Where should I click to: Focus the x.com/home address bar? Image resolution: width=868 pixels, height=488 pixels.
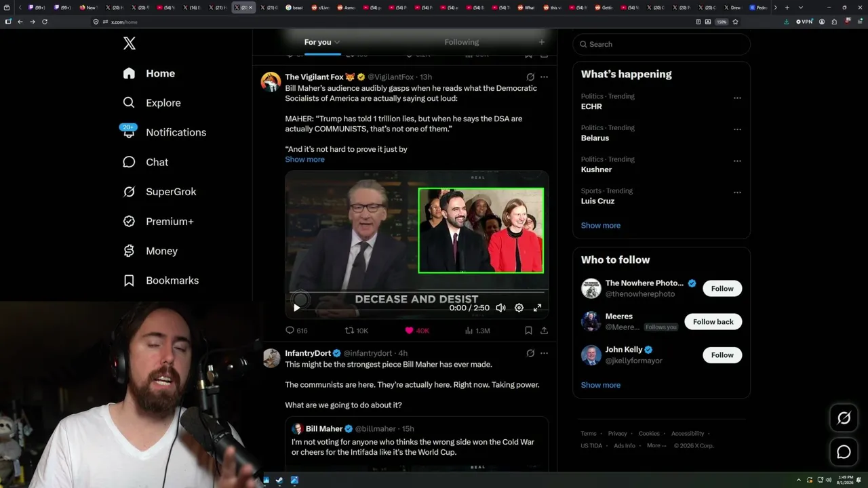[395, 22]
